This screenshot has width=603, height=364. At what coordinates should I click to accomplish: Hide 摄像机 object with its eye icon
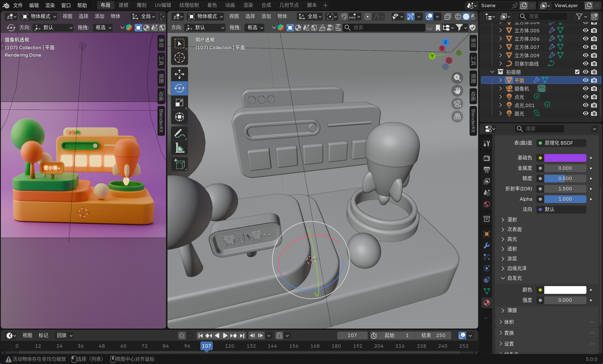click(x=586, y=88)
